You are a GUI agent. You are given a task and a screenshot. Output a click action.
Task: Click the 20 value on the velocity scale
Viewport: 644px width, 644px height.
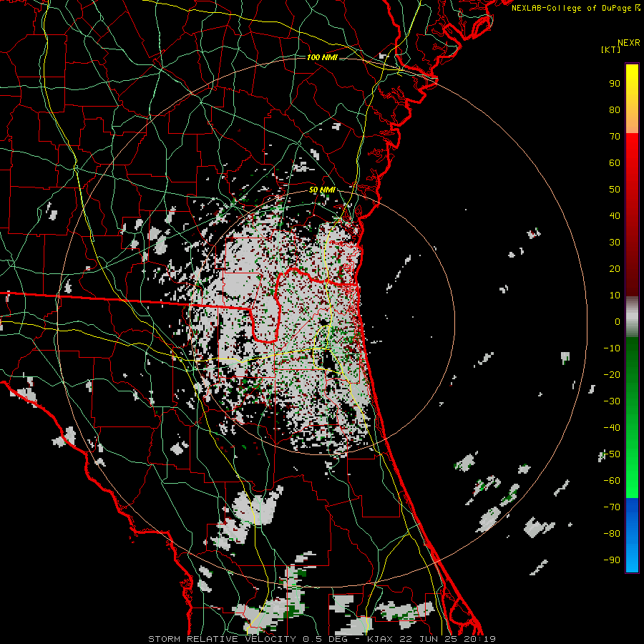point(615,268)
